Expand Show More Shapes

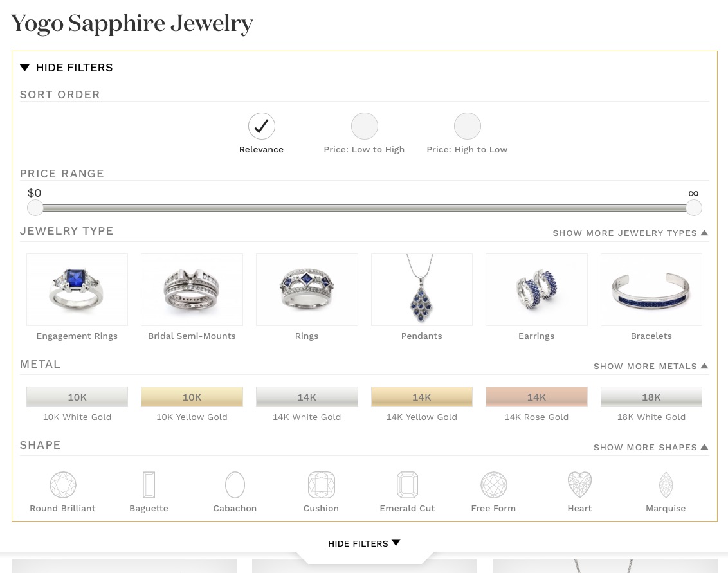pos(650,447)
